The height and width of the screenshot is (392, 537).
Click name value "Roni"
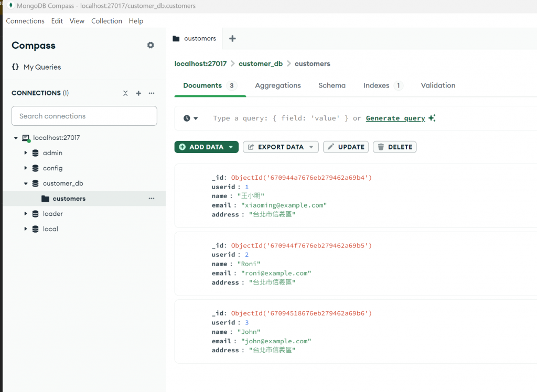pos(249,264)
